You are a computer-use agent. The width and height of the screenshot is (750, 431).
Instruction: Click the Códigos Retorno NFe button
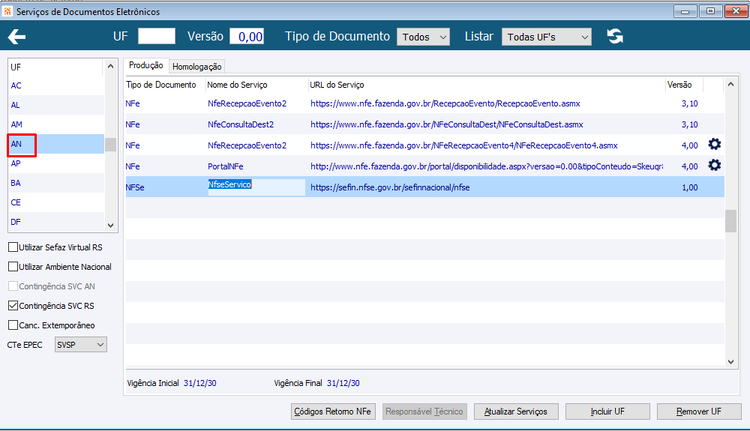(x=333, y=411)
